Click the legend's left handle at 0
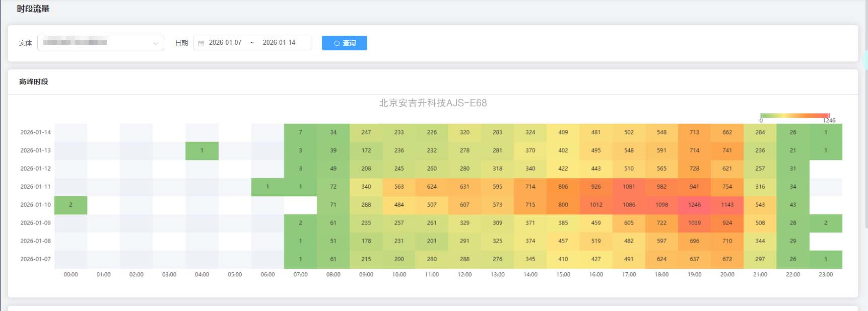 tap(761, 116)
